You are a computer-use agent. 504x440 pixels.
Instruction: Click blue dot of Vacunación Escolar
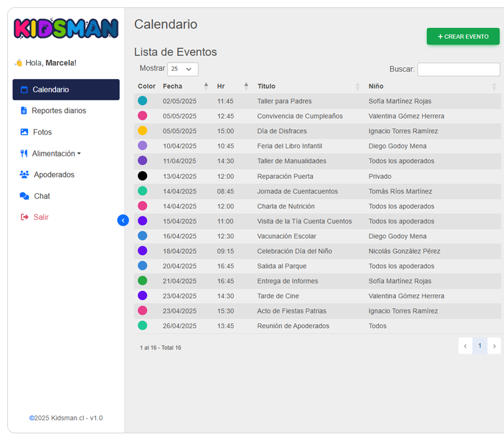coord(142,236)
